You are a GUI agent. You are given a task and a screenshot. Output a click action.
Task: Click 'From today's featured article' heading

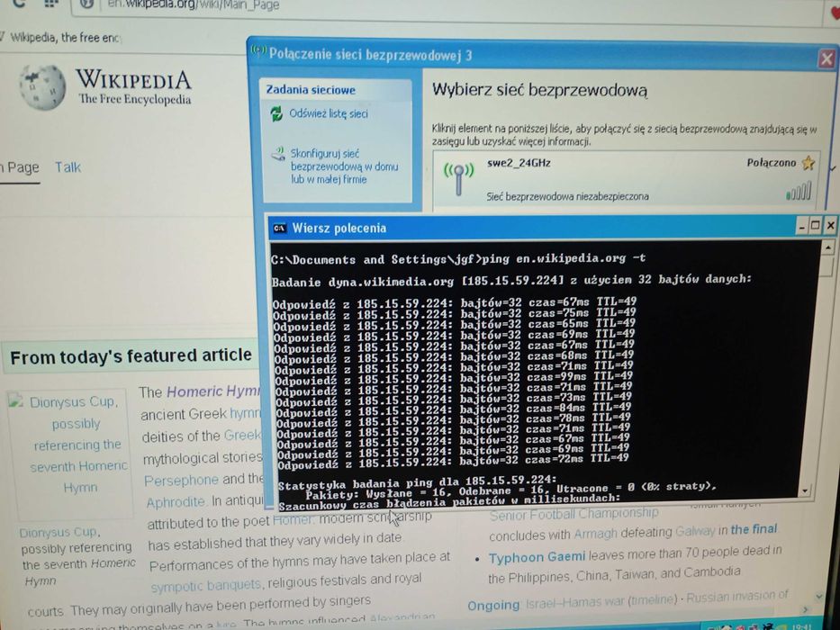coord(131,356)
